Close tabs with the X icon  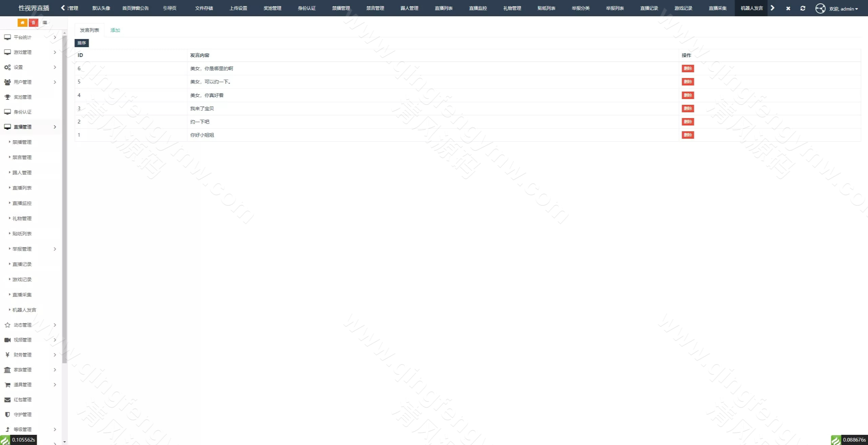click(x=788, y=8)
